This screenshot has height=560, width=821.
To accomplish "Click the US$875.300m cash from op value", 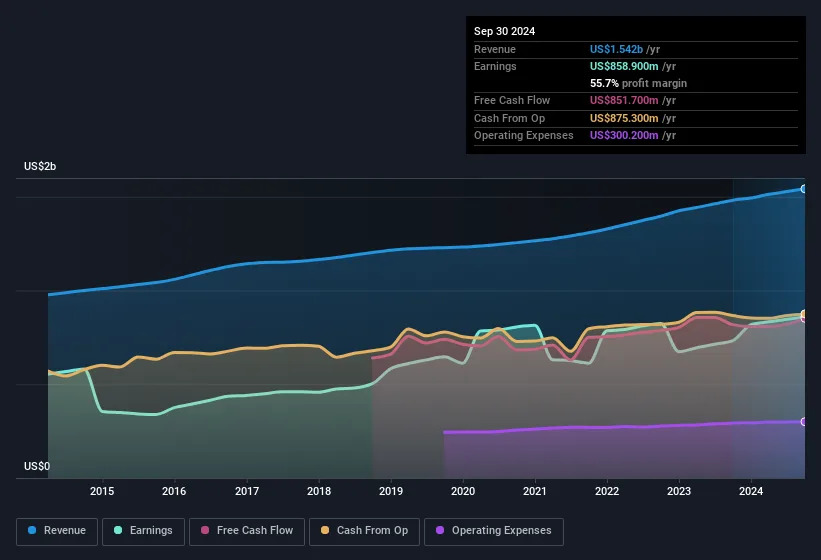I will 624,118.
